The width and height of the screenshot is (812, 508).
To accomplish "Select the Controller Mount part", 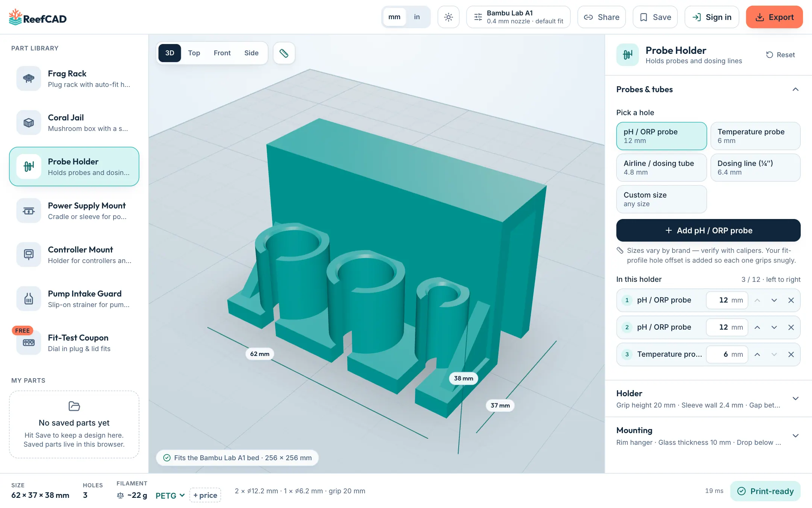I will 74,255.
